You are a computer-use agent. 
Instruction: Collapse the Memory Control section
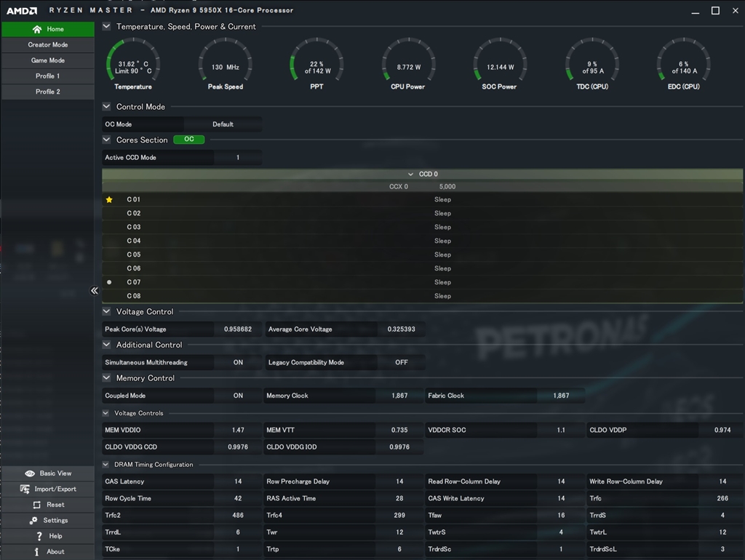click(x=107, y=378)
